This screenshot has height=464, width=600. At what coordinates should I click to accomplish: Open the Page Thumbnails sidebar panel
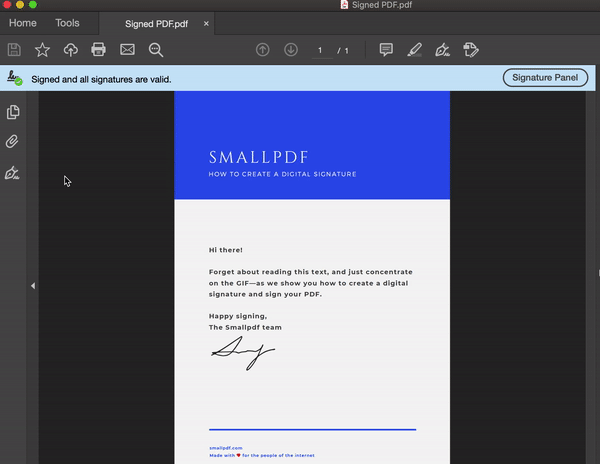(13, 112)
